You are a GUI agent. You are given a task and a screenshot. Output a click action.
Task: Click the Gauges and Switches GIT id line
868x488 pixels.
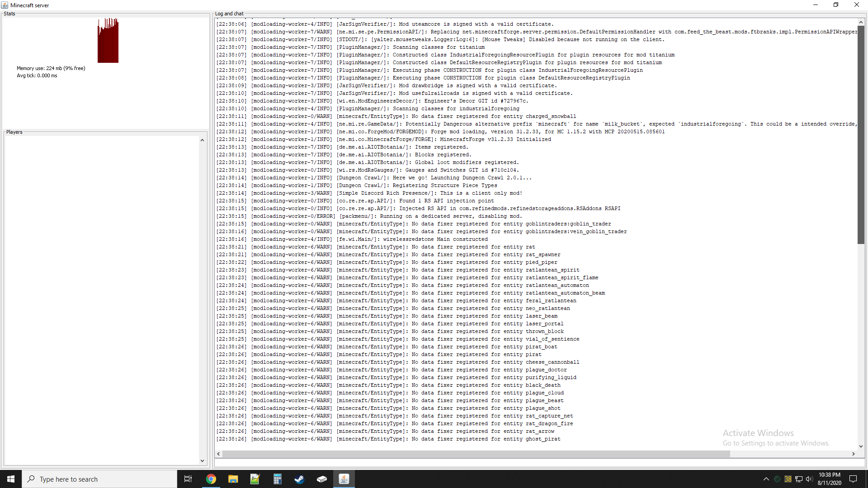point(368,170)
